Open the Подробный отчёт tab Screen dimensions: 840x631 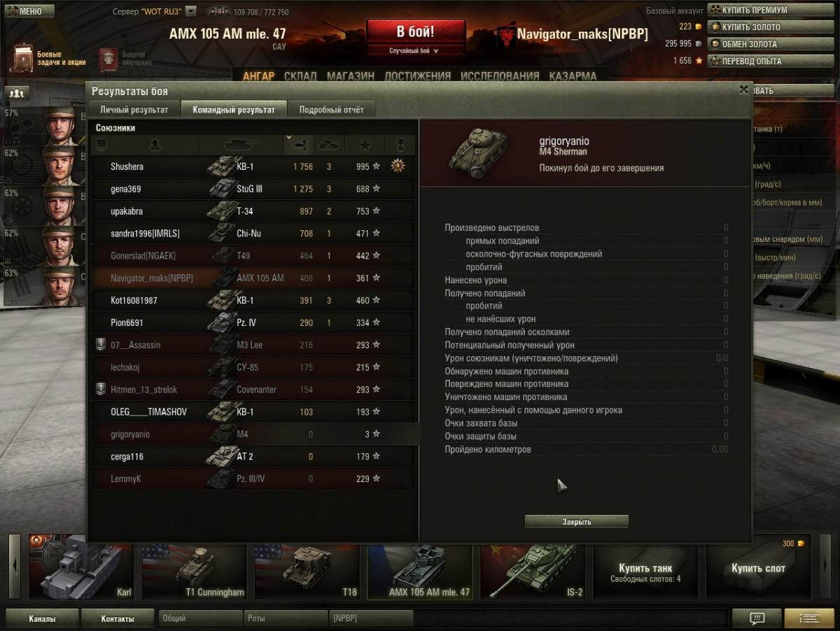point(332,110)
